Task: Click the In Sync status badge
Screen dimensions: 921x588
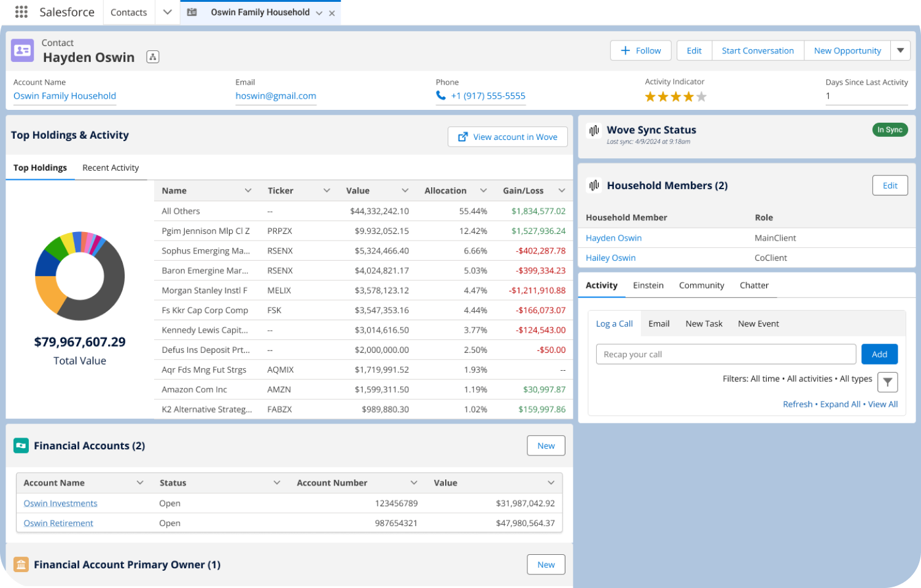Action: (x=889, y=130)
